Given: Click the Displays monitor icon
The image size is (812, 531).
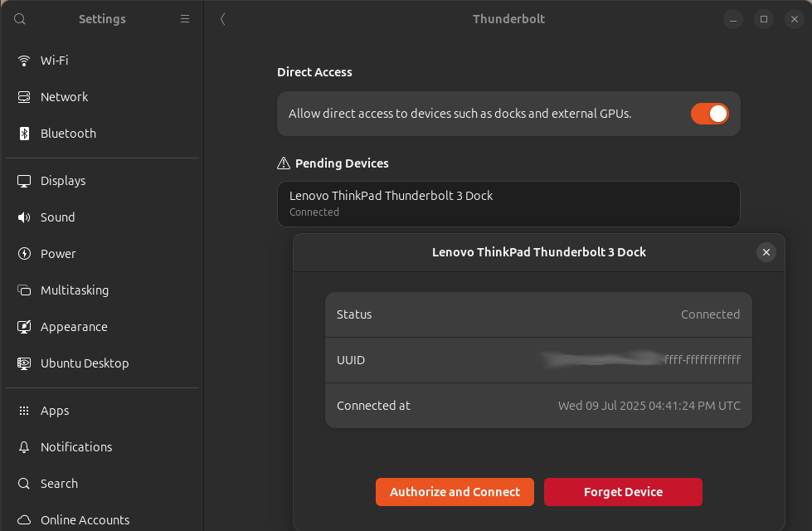Looking at the screenshot, I should coord(24,181).
